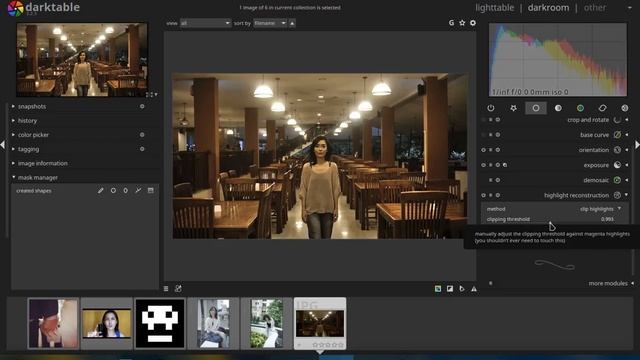The width and height of the screenshot is (640, 360).
Task: Select the brush shape tool in mask manager
Action: pyautogui.click(x=100, y=191)
